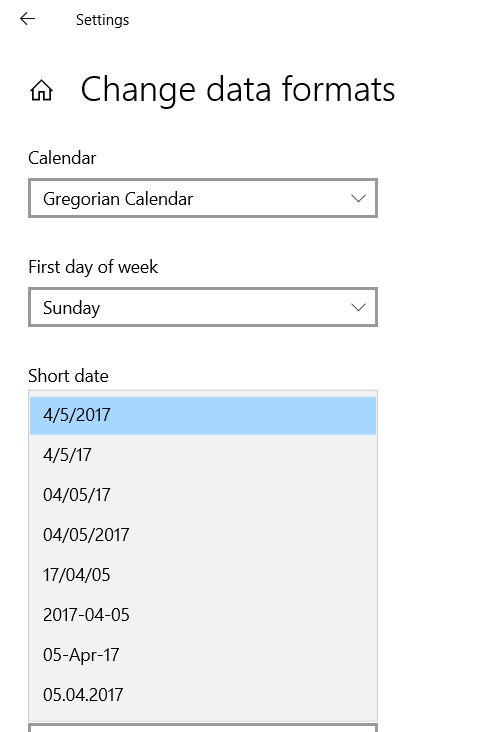Go back using the back arrow
The height and width of the screenshot is (732, 493).
[x=28, y=19]
